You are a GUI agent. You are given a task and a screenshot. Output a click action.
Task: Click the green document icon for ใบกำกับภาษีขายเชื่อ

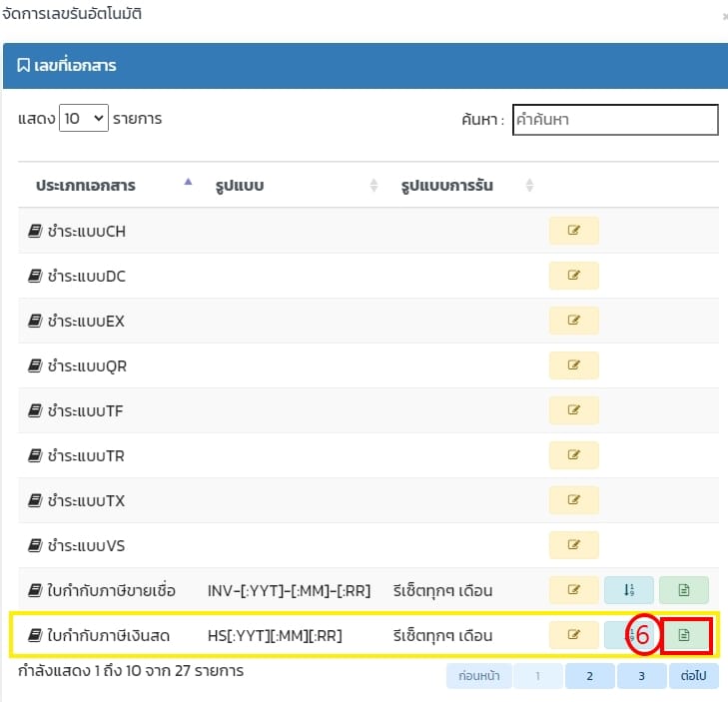[x=684, y=590]
